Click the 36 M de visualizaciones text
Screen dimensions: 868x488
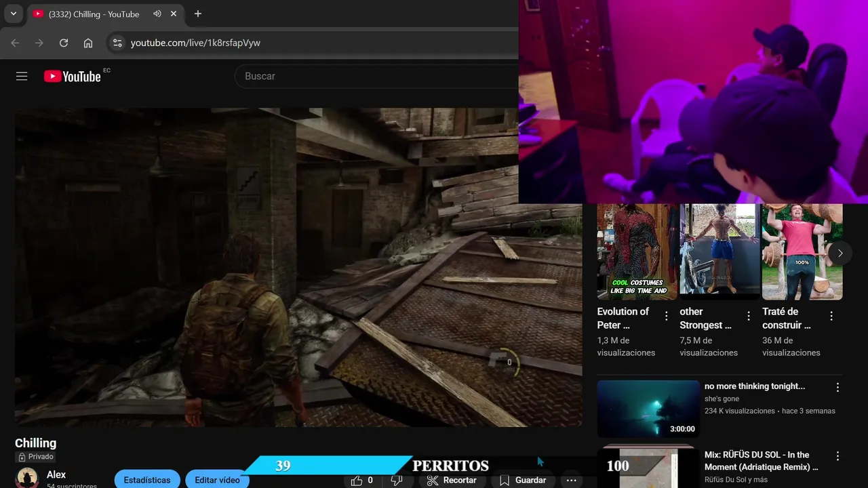(x=791, y=346)
